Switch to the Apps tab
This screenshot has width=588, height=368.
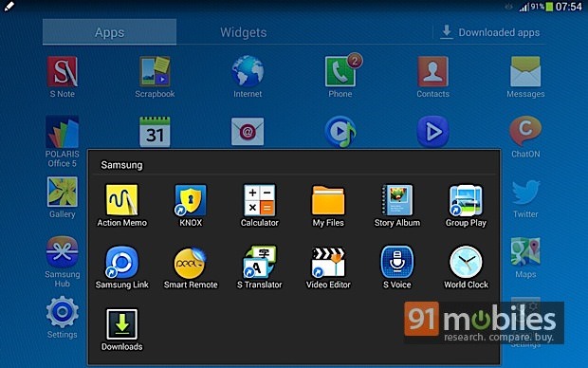click(x=109, y=32)
